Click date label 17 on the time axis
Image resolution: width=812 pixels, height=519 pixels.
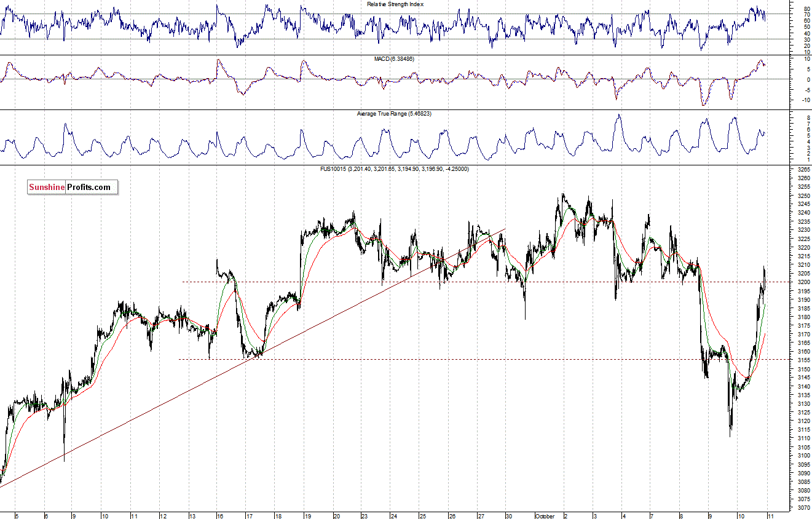250,515
